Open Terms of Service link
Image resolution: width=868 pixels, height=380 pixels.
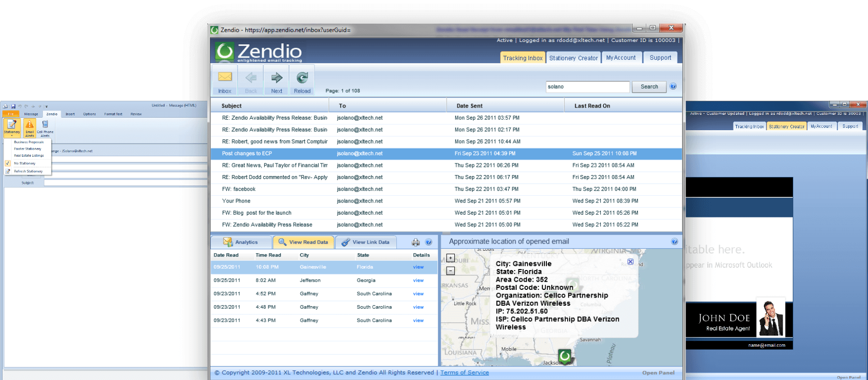click(464, 372)
